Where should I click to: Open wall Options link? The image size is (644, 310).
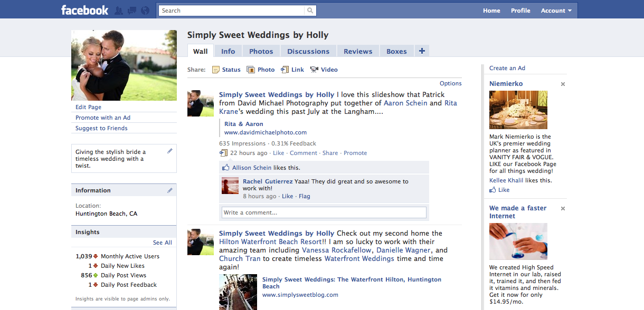point(451,83)
